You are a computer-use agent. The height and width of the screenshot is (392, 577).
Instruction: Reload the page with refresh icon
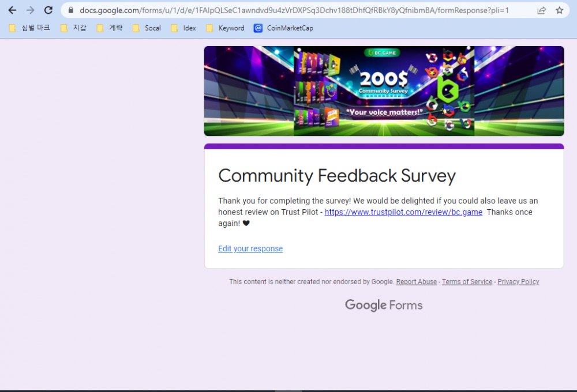pyautogui.click(x=48, y=10)
